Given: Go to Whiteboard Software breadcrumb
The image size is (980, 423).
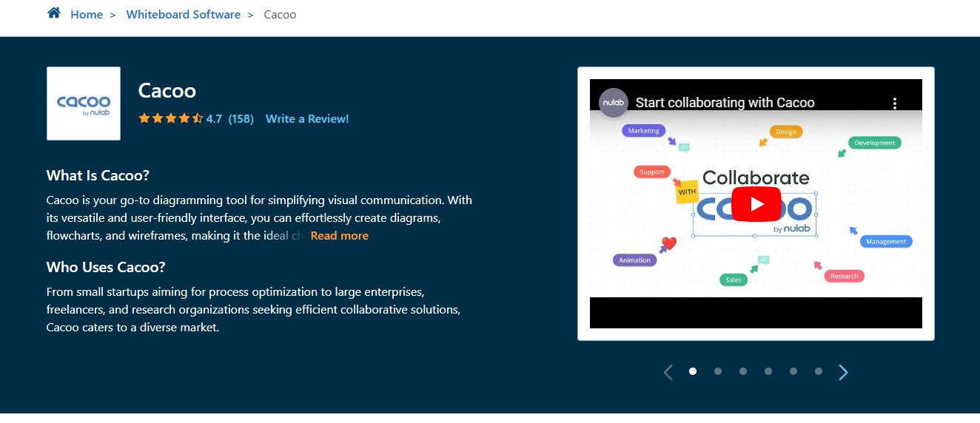Looking at the screenshot, I should tap(184, 15).
